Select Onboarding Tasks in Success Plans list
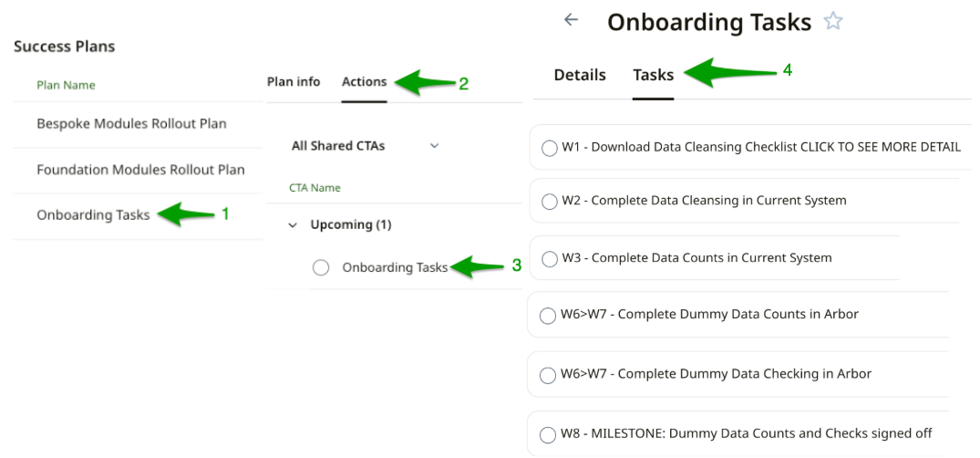The height and width of the screenshot is (458, 980). point(93,215)
